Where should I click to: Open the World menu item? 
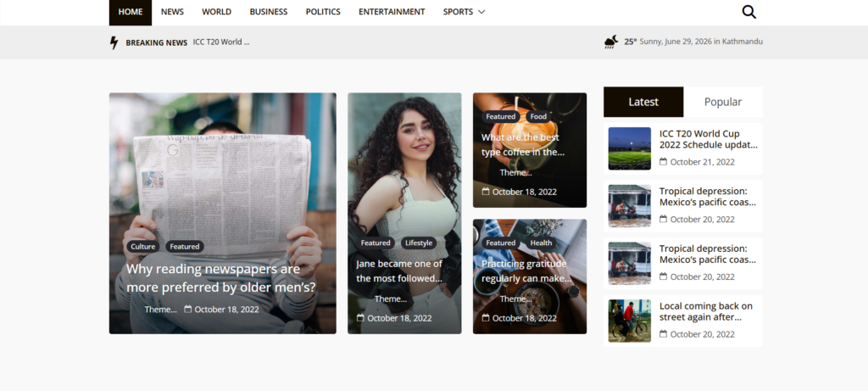216,12
